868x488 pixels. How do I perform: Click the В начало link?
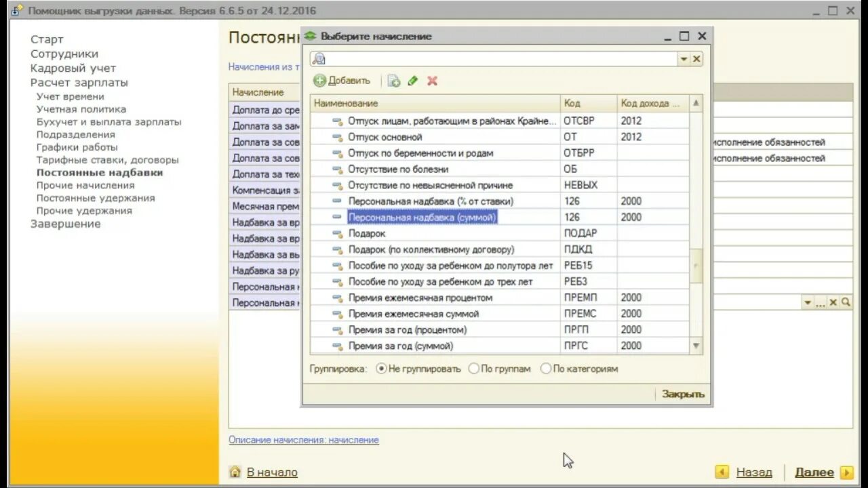point(272,472)
